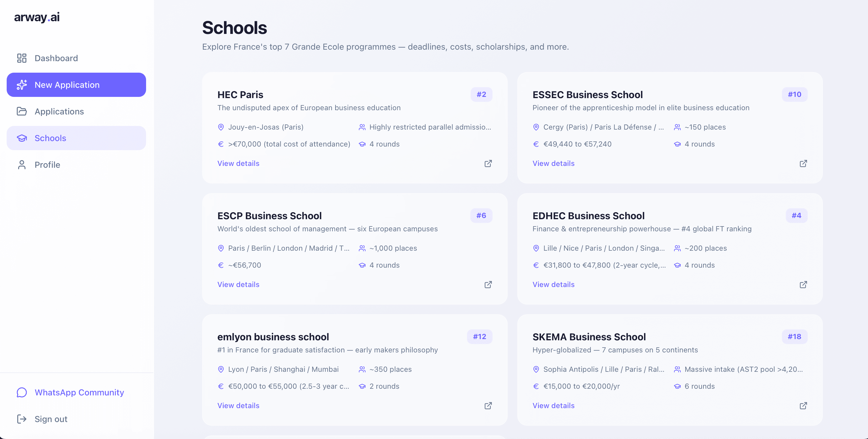Click emlyon business school external link icon
The height and width of the screenshot is (439, 868).
point(488,406)
